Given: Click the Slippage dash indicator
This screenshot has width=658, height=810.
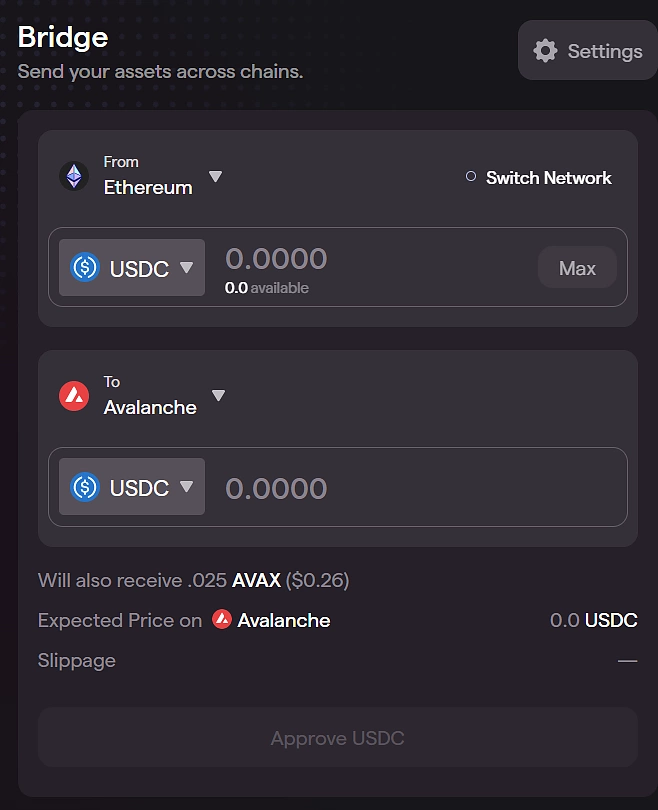Looking at the screenshot, I should (x=627, y=660).
